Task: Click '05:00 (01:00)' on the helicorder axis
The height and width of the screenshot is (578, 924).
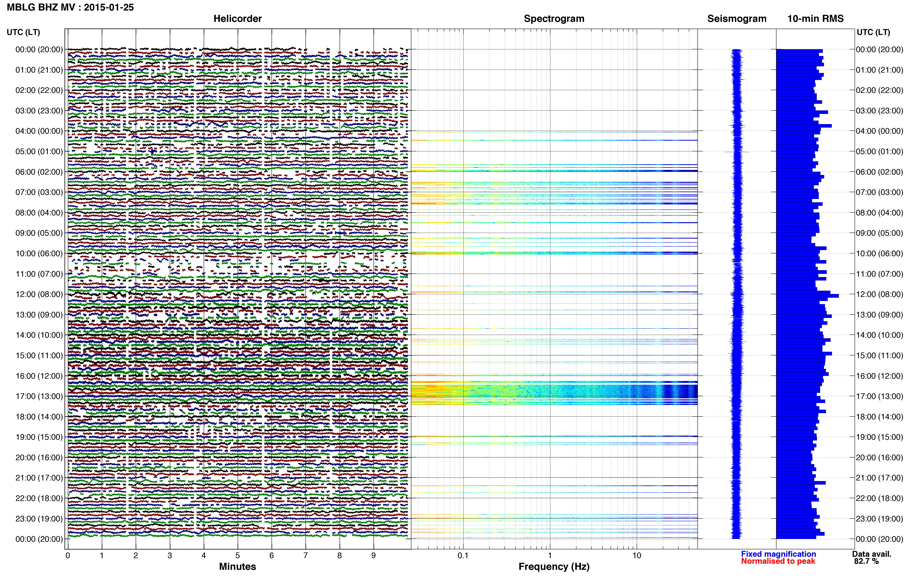Action: [x=39, y=151]
